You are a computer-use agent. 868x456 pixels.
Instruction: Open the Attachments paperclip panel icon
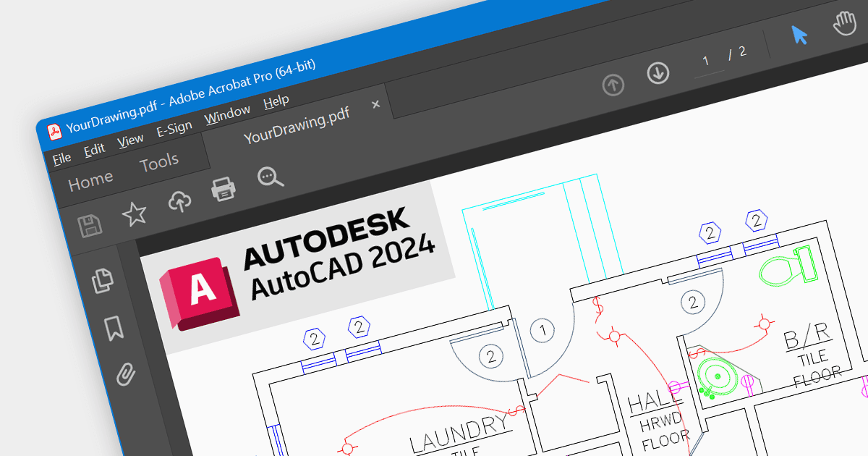coord(126,374)
